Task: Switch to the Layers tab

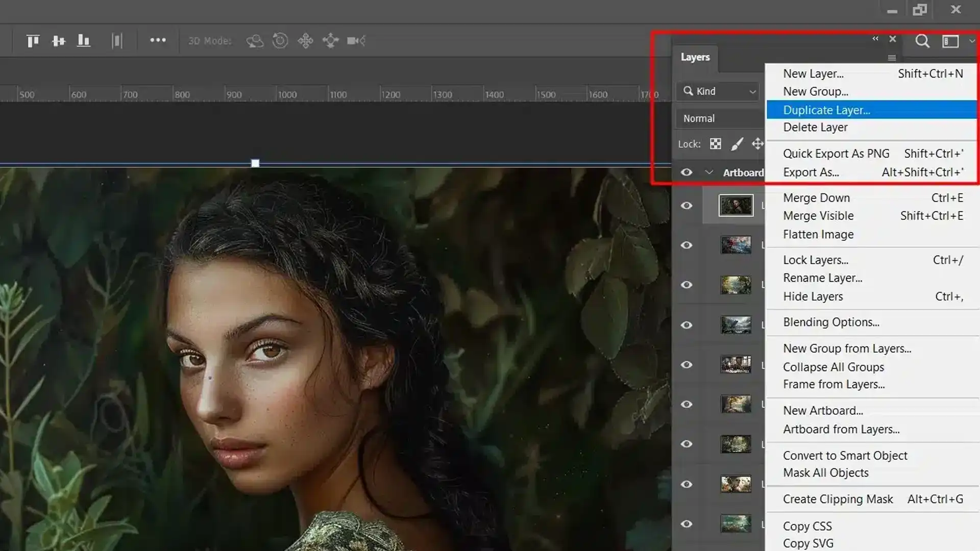Action: (695, 57)
